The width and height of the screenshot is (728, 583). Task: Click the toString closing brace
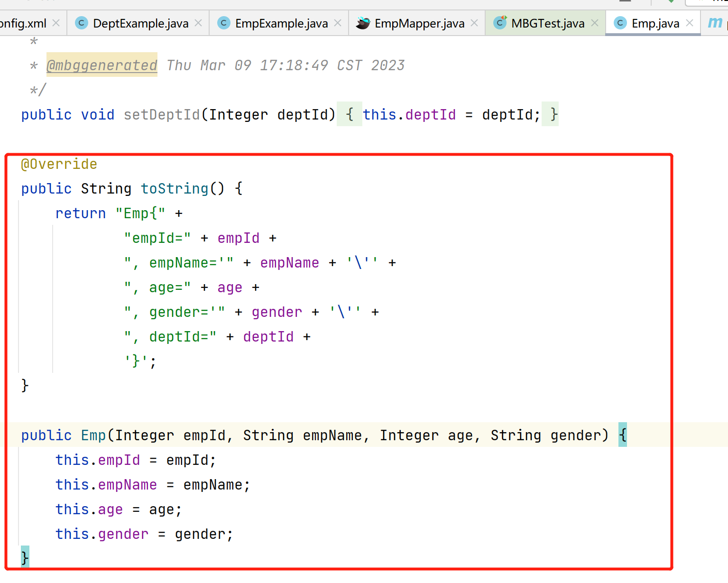click(25, 385)
